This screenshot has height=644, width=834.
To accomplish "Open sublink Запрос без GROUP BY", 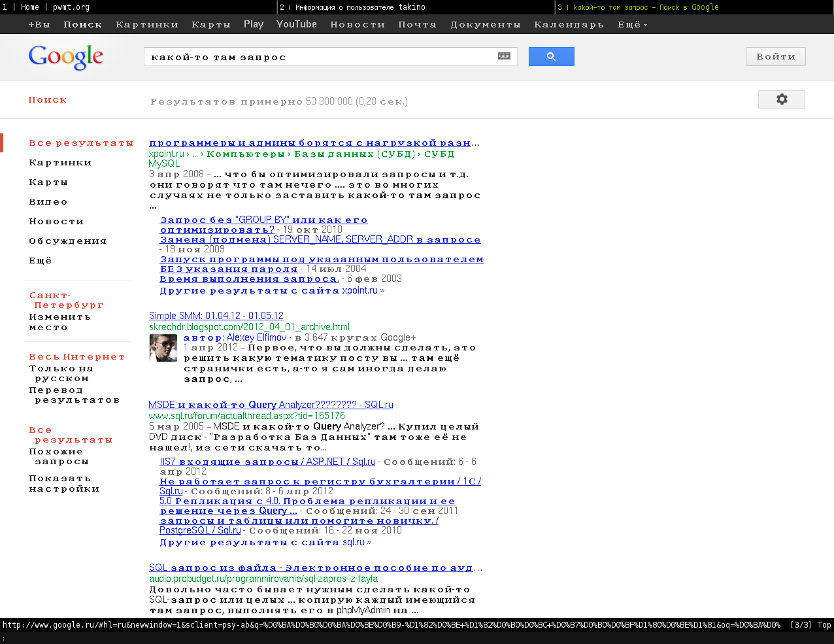I will (264, 225).
